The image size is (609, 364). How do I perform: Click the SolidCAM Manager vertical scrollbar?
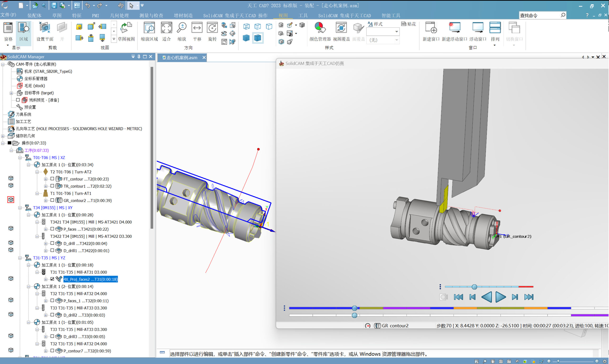[x=152, y=147]
